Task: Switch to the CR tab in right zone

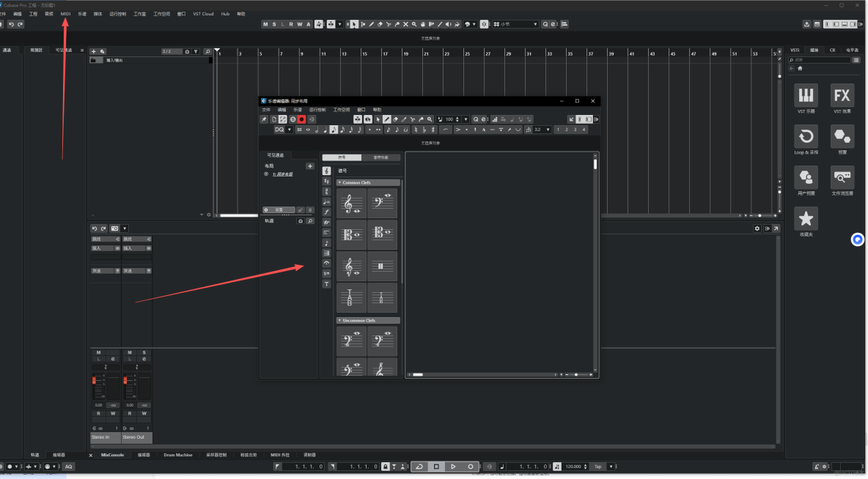Action: click(x=833, y=51)
